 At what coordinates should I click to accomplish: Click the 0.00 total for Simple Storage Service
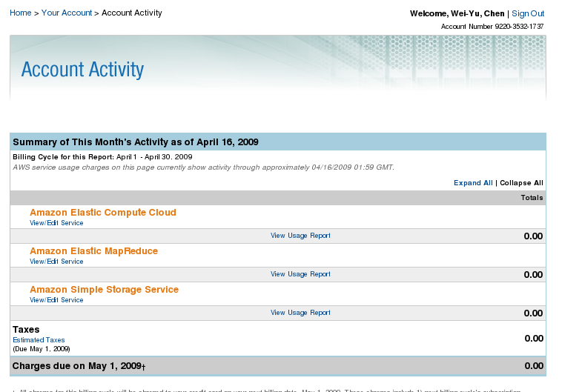pyautogui.click(x=533, y=313)
